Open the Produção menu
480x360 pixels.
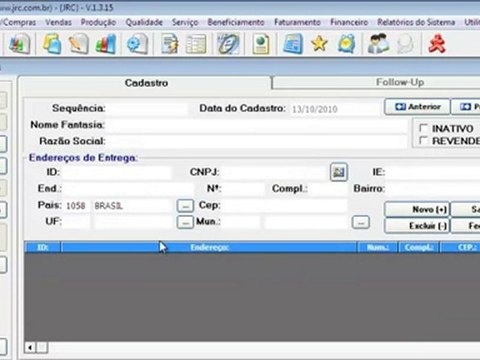click(x=98, y=22)
